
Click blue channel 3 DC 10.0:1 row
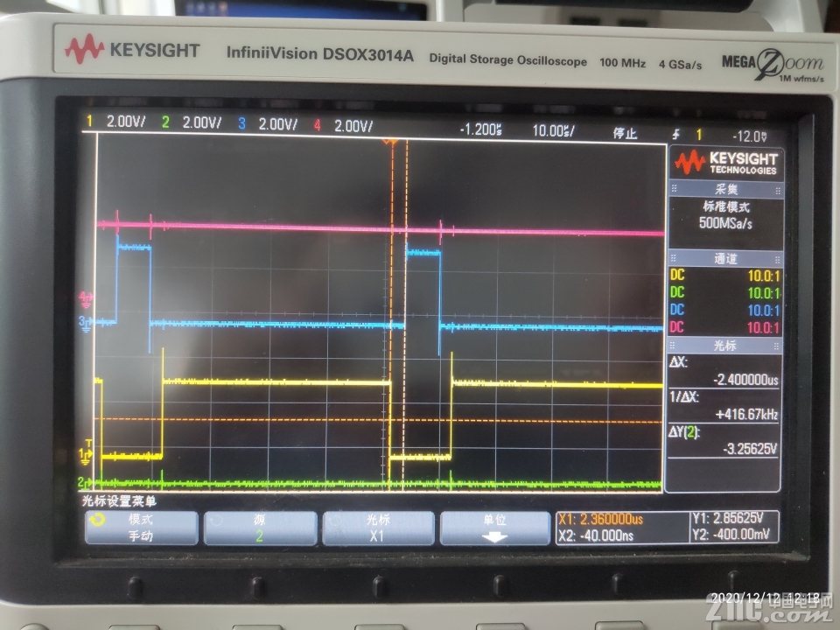click(725, 310)
